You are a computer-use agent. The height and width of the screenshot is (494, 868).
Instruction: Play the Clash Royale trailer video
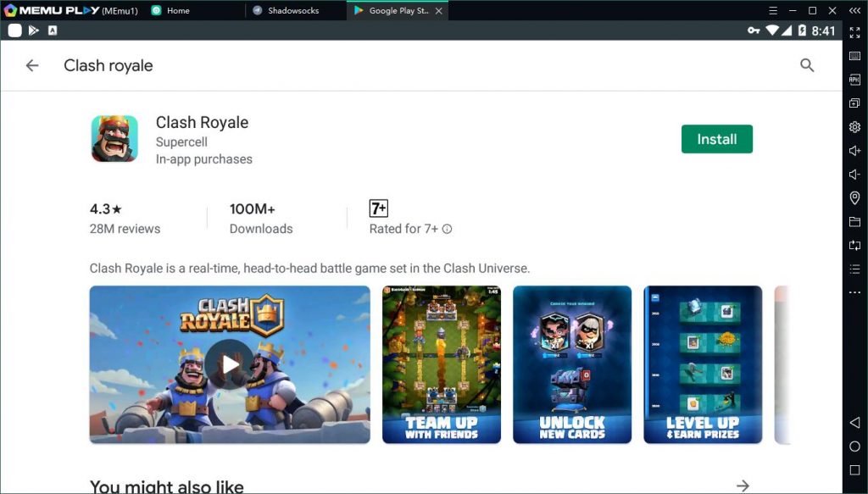coord(230,364)
